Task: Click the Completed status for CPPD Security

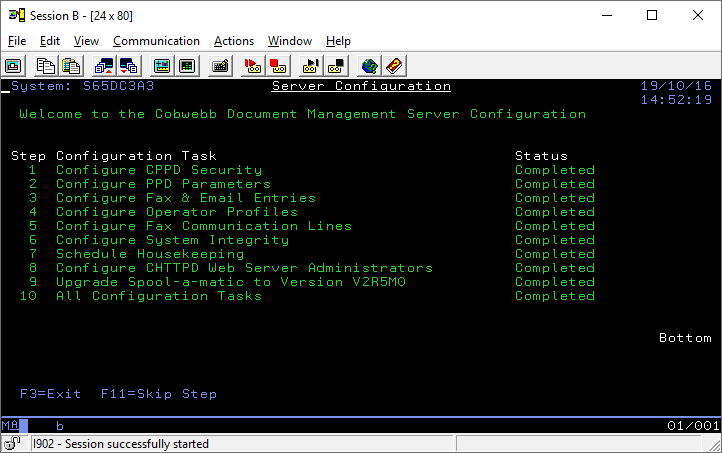Action: click(x=555, y=170)
